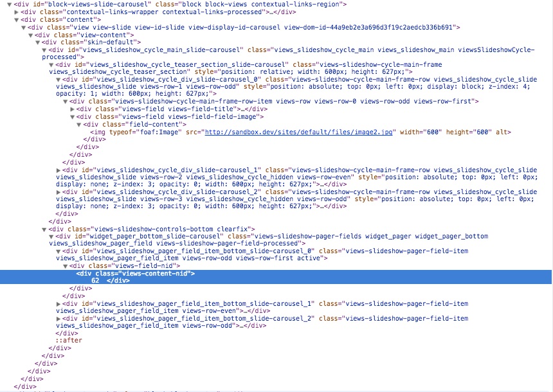Collapse the views-slideshow-controls-bottom div
The width and height of the screenshot is (553, 392).
[x=44, y=229]
